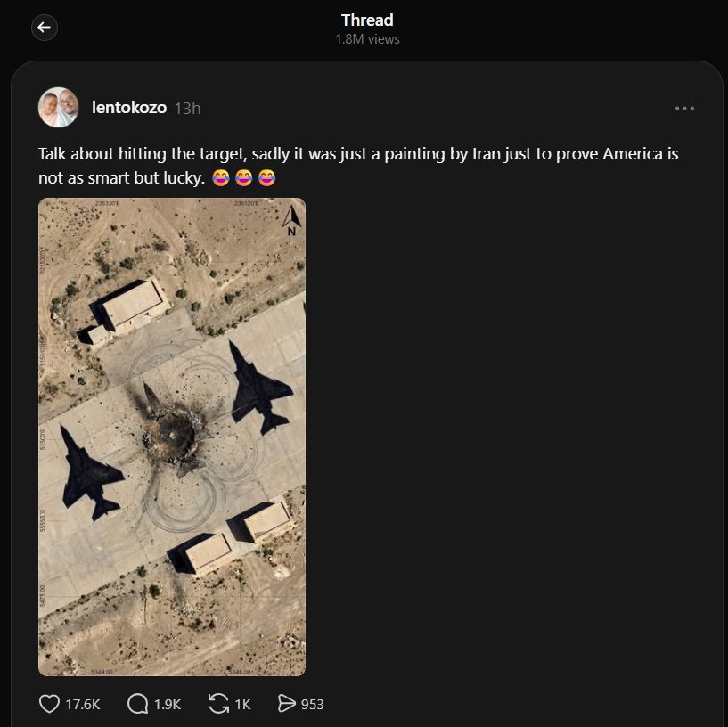This screenshot has height=727, width=728.
Task: Click the 1.9K replies count
Action: click(168, 704)
